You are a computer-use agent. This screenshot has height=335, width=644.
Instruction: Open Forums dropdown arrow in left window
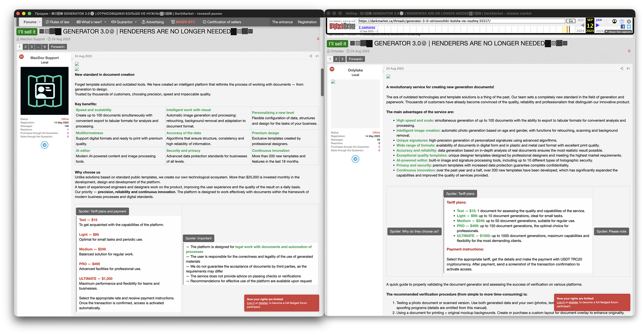(x=40, y=22)
